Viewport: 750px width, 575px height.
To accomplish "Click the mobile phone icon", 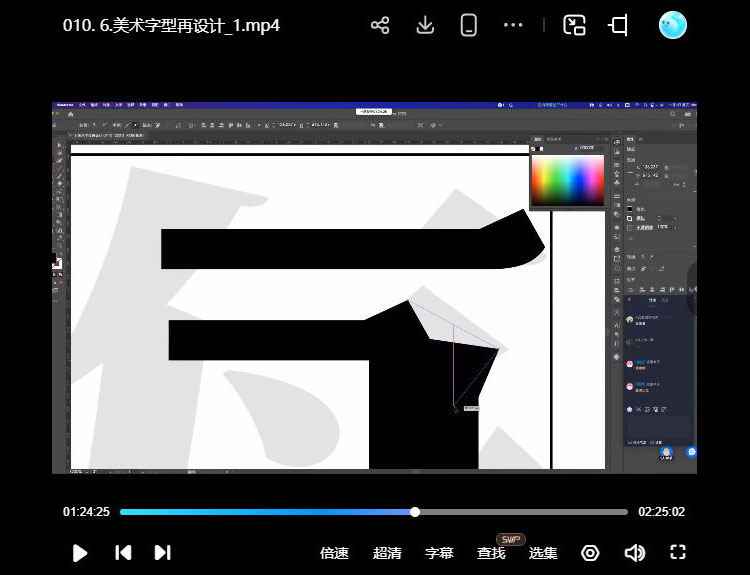I will [x=468, y=26].
